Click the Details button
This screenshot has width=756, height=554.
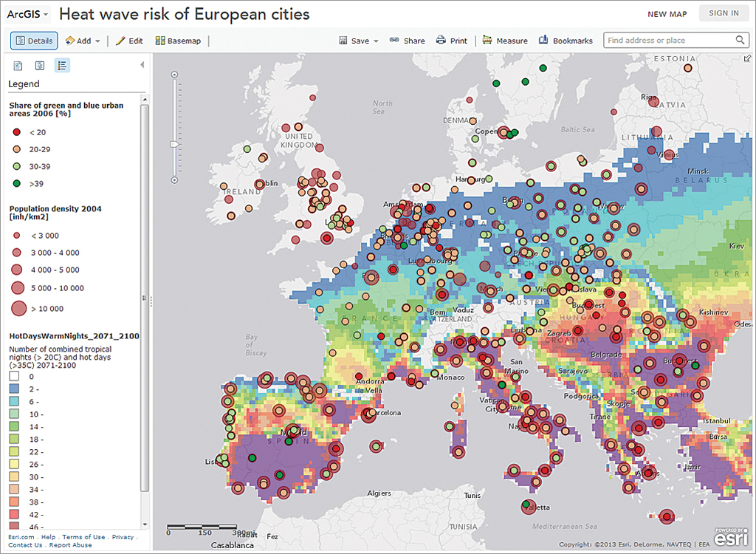click(34, 41)
